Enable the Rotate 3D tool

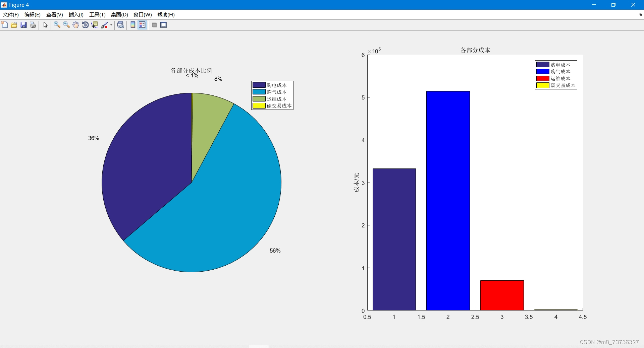85,25
